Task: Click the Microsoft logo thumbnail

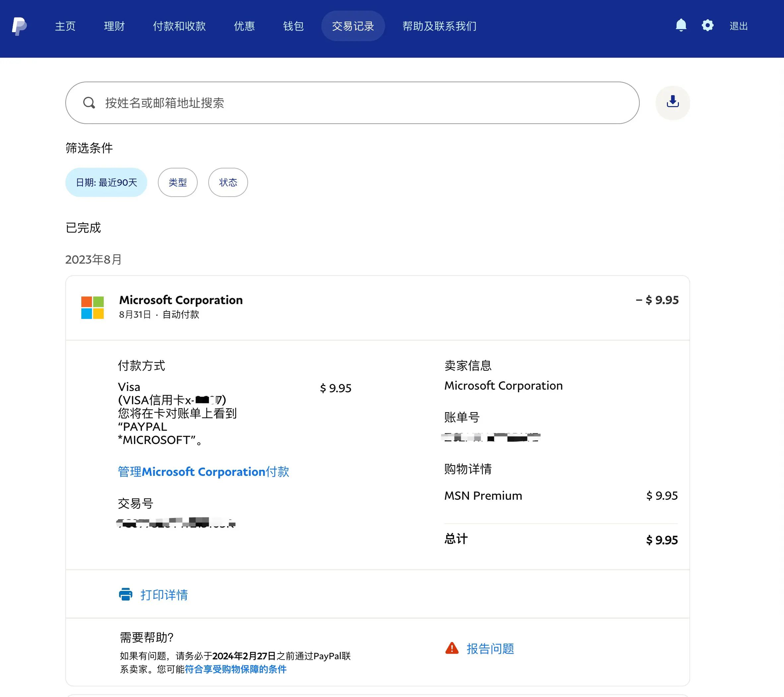Action: [x=93, y=307]
